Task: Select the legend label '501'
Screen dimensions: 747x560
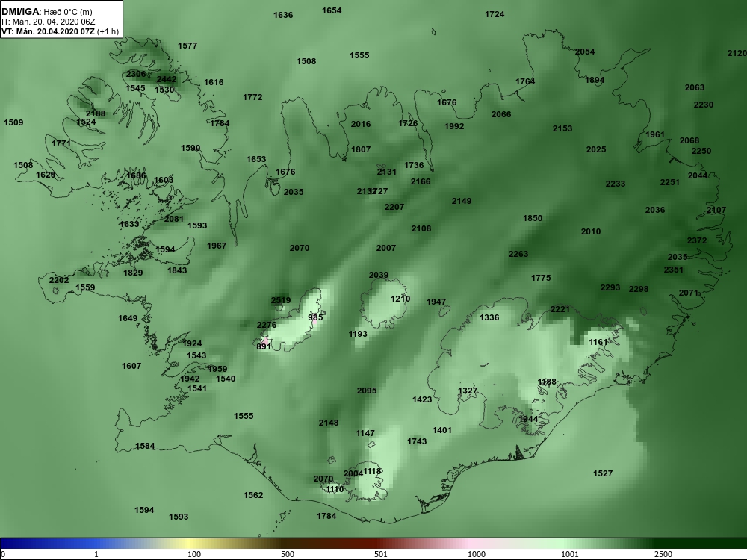Action: click(381, 554)
